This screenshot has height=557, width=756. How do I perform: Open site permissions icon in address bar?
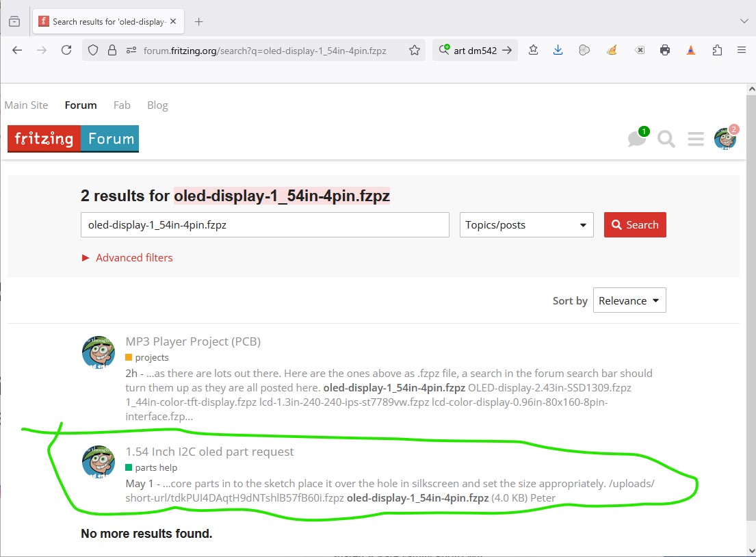131,50
